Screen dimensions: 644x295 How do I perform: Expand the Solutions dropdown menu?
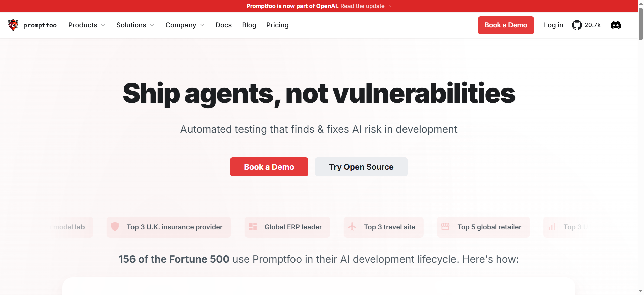click(135, 25)
